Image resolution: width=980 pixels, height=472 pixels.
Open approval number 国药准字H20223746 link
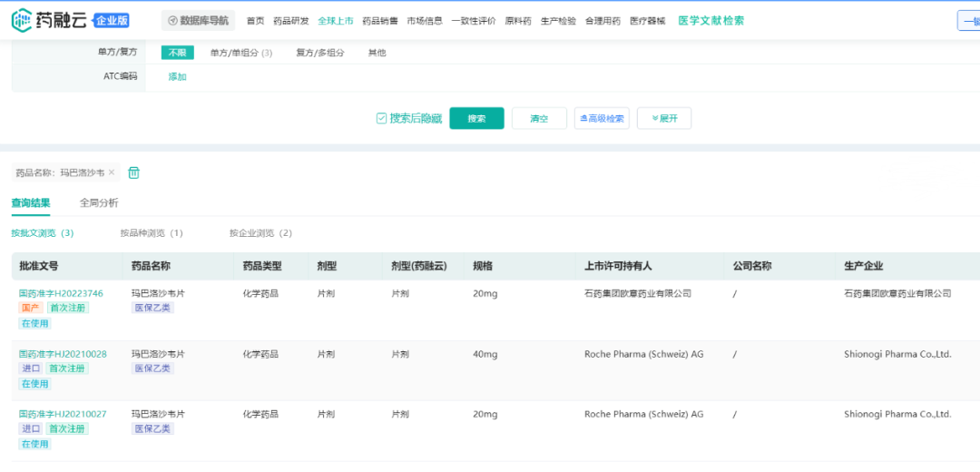pyautogui.click(x=61, y=293)
